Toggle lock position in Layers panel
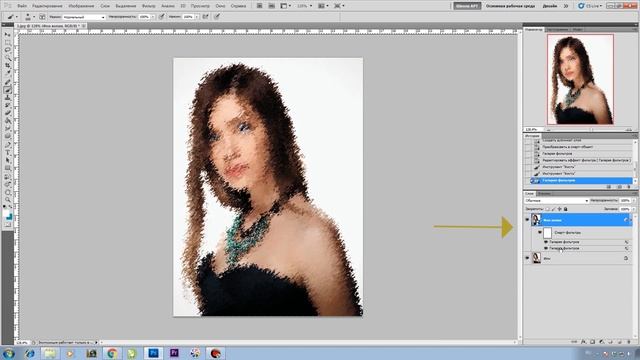The width and height of the screenshot is (640, 360). pyautogui.click(x=560, y=209)
